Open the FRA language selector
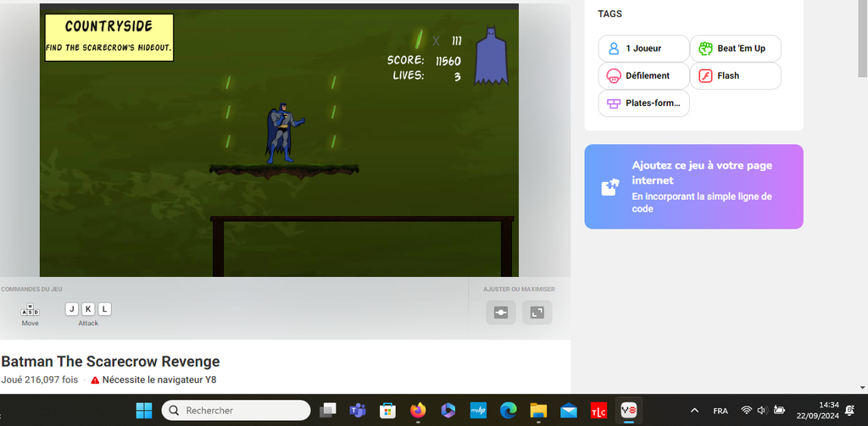Viewport: 868px width, 426px height. pos(721,411)
